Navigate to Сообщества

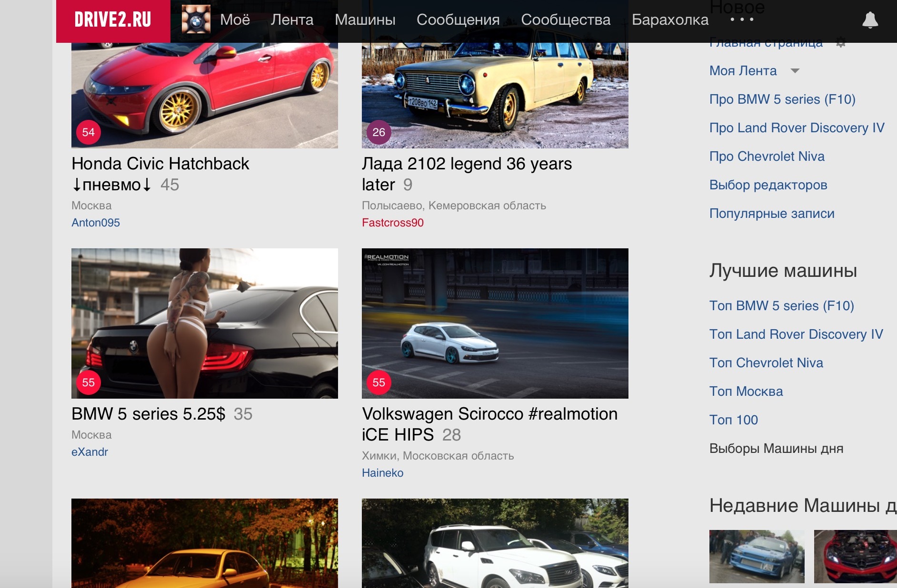pyautogui.click(x=566, y=20)
